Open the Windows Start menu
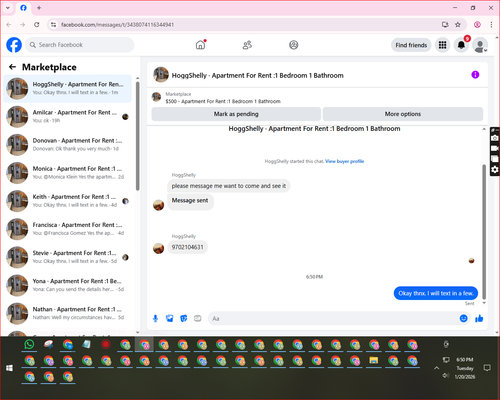The width and height of the screenshot is (500, 400). click(x=9, y=368)
